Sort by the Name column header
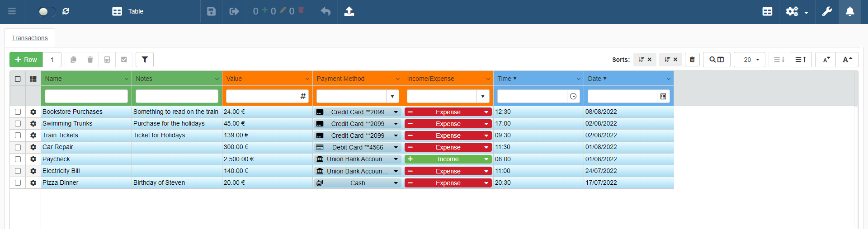868x229 pixels. 53,79
